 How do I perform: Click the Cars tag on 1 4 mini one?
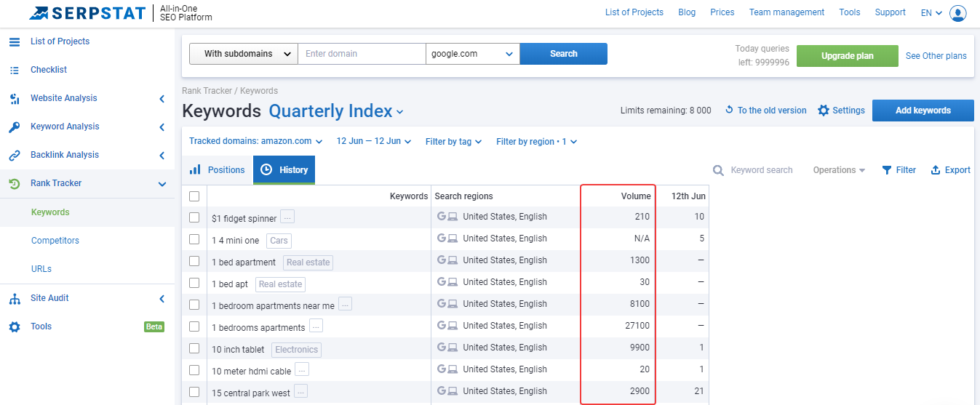click(x=279, y=241)
